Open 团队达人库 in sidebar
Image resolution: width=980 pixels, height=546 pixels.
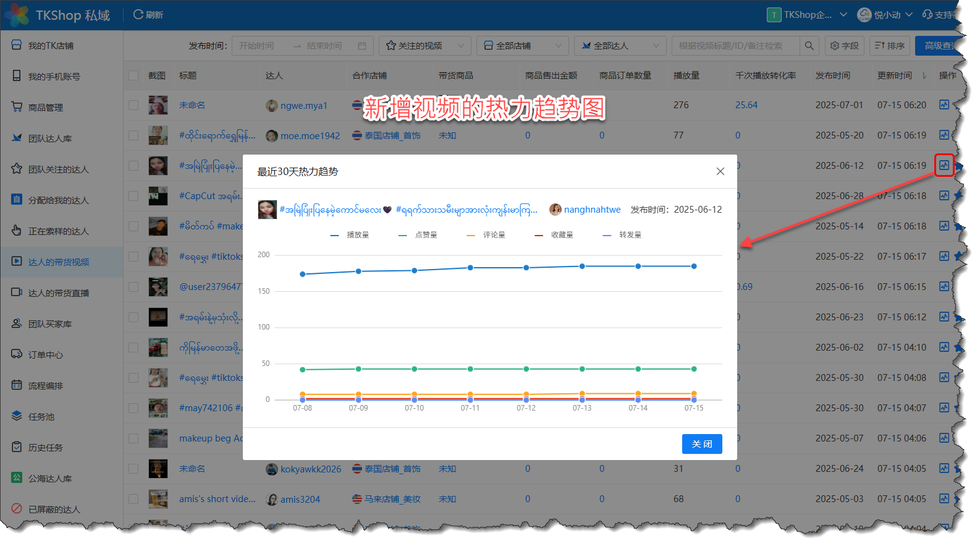tap(62, 139)
